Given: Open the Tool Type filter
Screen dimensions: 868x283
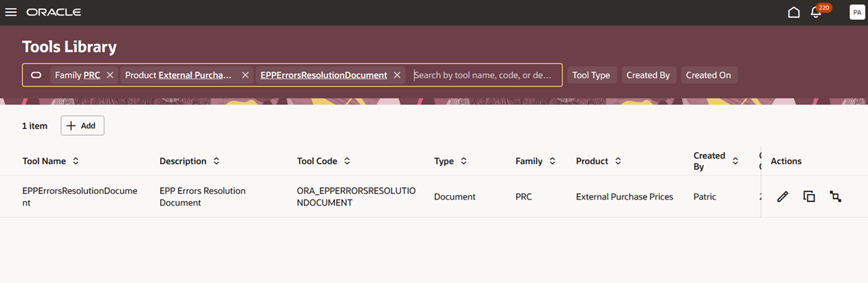Looking at the screenshot, I should pos(591,75).
